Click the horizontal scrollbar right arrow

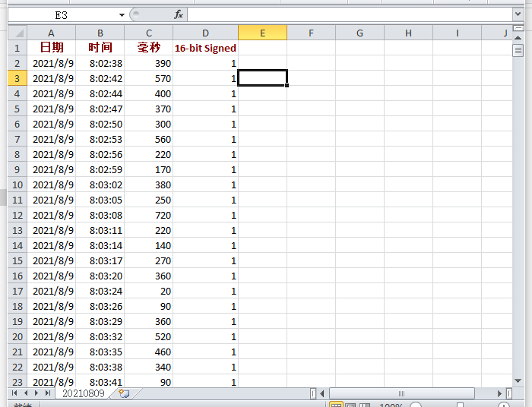[500, 393]
